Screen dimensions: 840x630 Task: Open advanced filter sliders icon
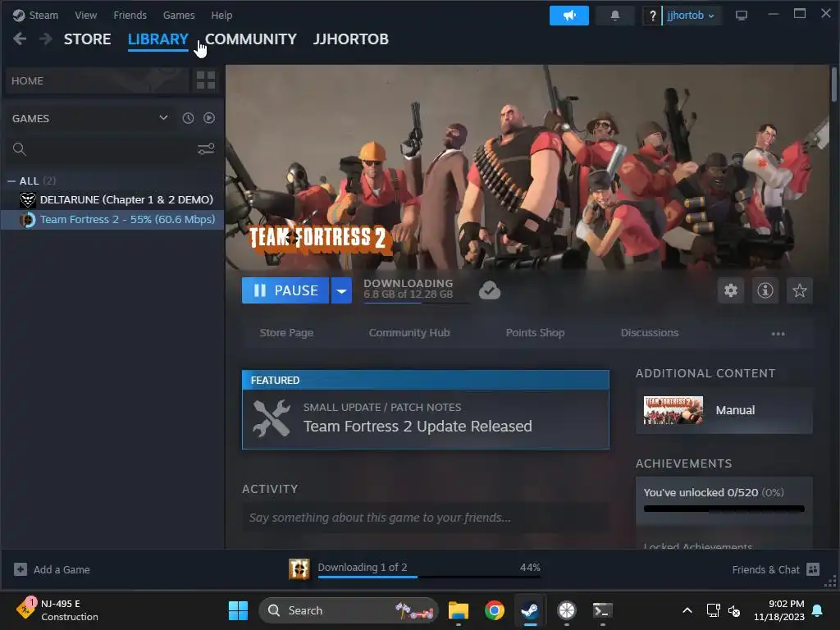pos(206,149)
